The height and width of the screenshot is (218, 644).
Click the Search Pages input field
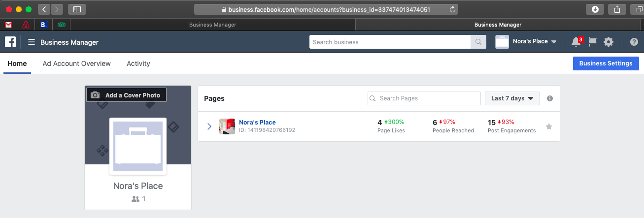(424, 98)
